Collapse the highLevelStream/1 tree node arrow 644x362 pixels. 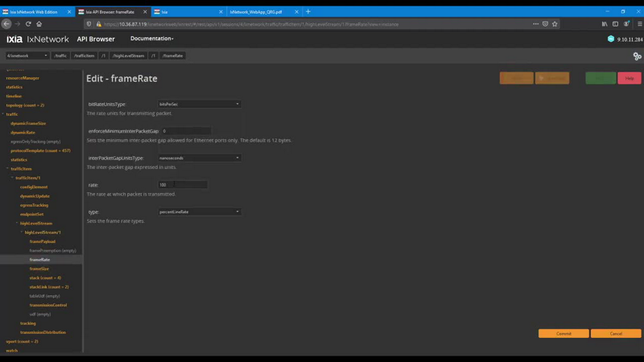22,232
